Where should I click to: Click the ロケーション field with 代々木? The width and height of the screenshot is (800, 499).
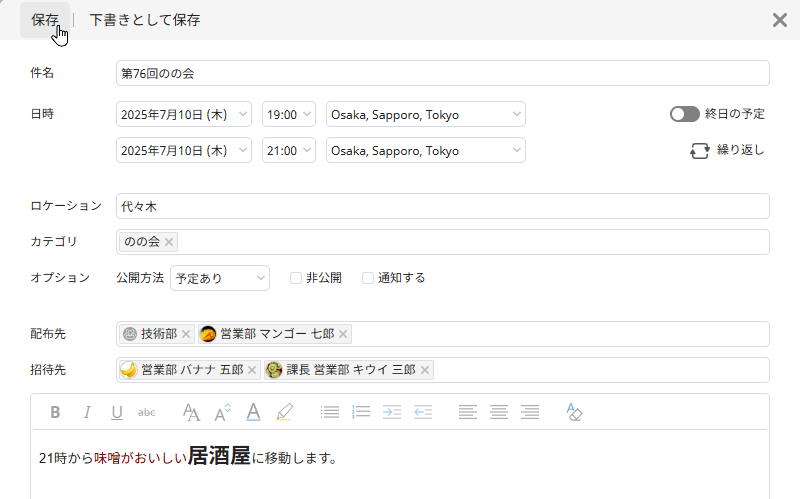click(x=442, y=206)
